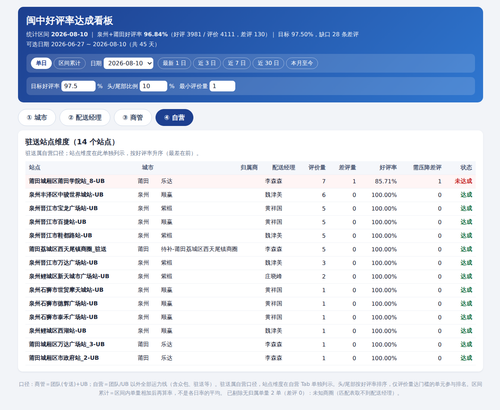Click the 待补-莆田荔城区西天尾镇商圈 owner cell
This screenshot has height=410, width=500.
(x=199, y=249)
